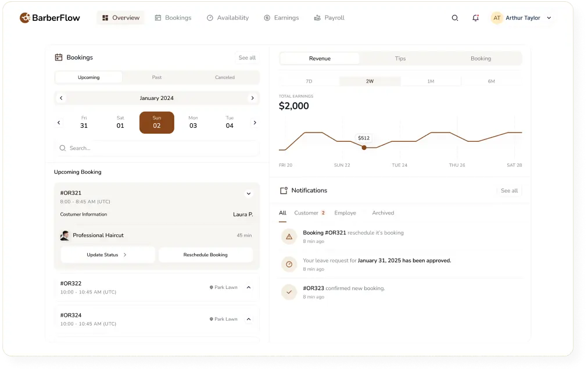
Task: Click the Reschedule Booking button
Action: click(x=206, y=255)
